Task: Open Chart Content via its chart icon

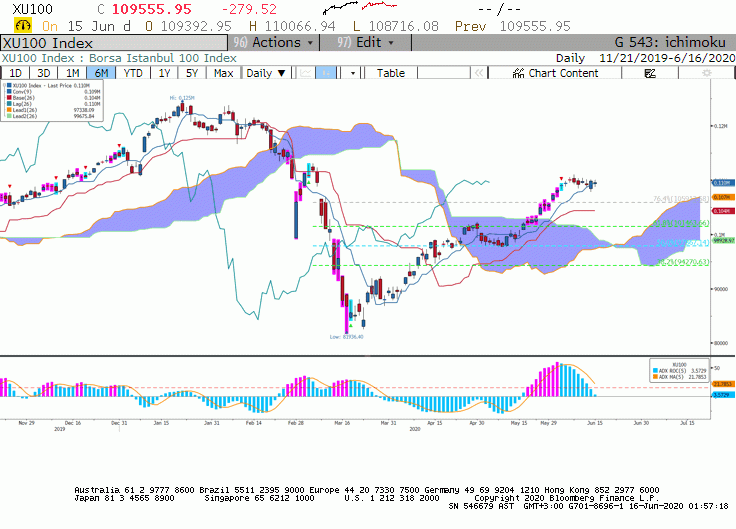Action: point(518,73)
